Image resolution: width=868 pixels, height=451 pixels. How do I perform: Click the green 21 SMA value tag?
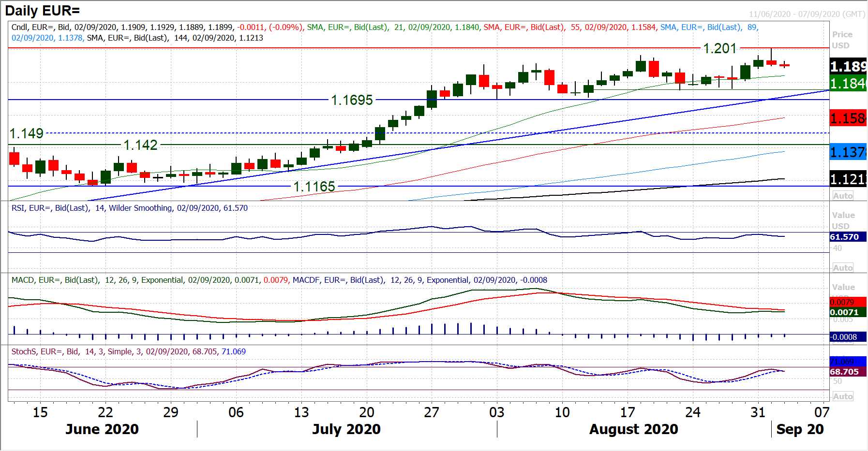click(x=848, y=84)
